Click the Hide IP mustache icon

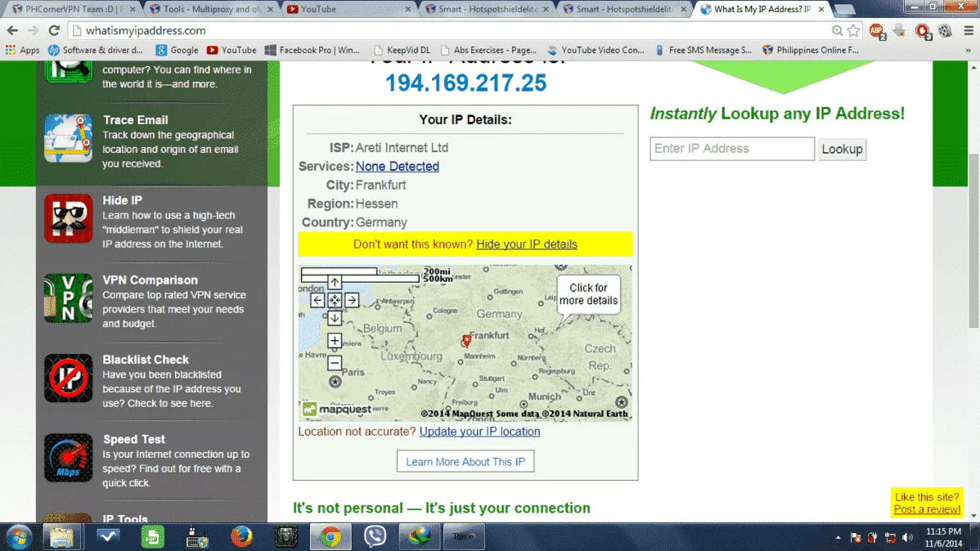[x=68, y=218]
